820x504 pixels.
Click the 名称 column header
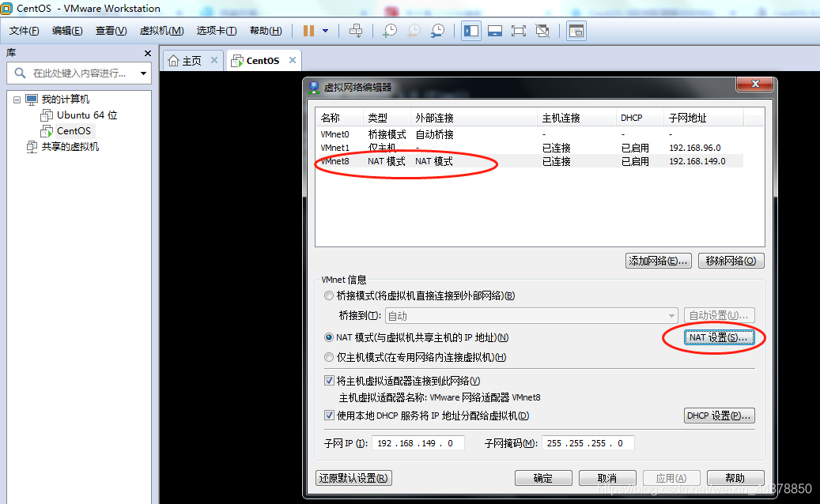339,118
